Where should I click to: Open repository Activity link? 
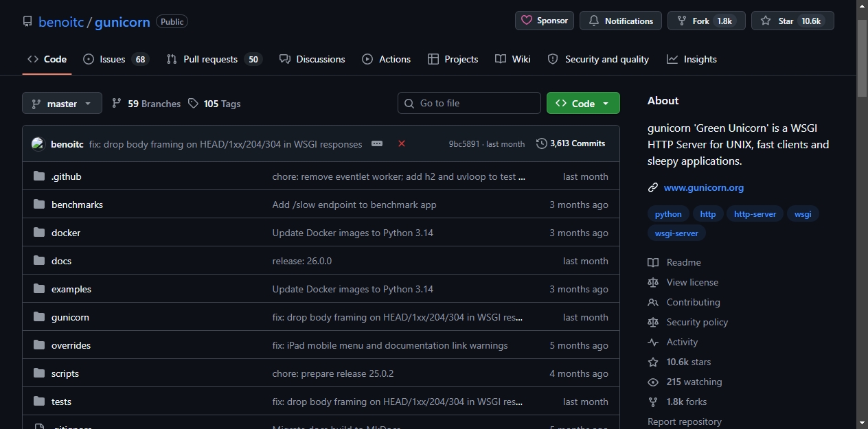point(673,342)
